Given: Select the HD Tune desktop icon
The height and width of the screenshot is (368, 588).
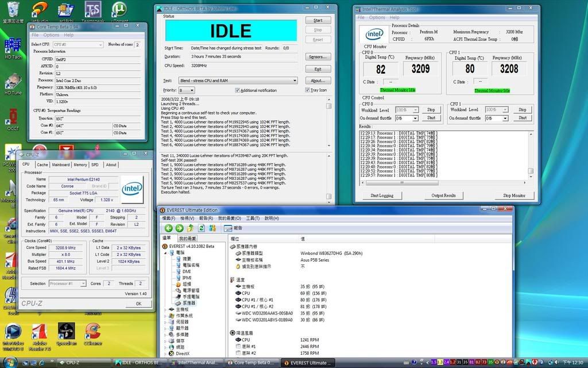Looking at the screenshot, I should [13, 84].
